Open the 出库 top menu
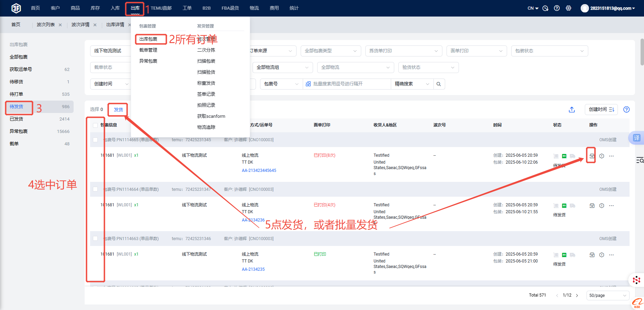This screenshot has height=310, width=644. click(135, 8)
